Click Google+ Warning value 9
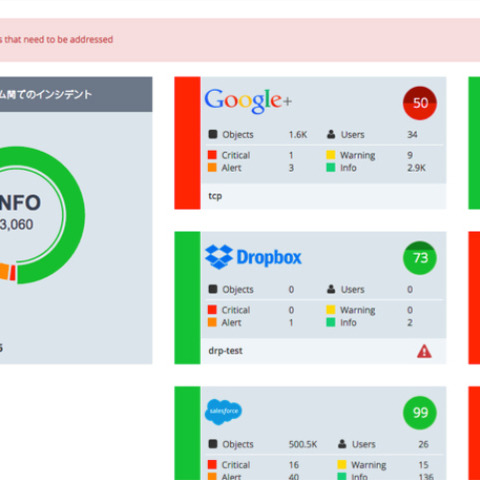The image size is (480, 480). tap(410, 155)
